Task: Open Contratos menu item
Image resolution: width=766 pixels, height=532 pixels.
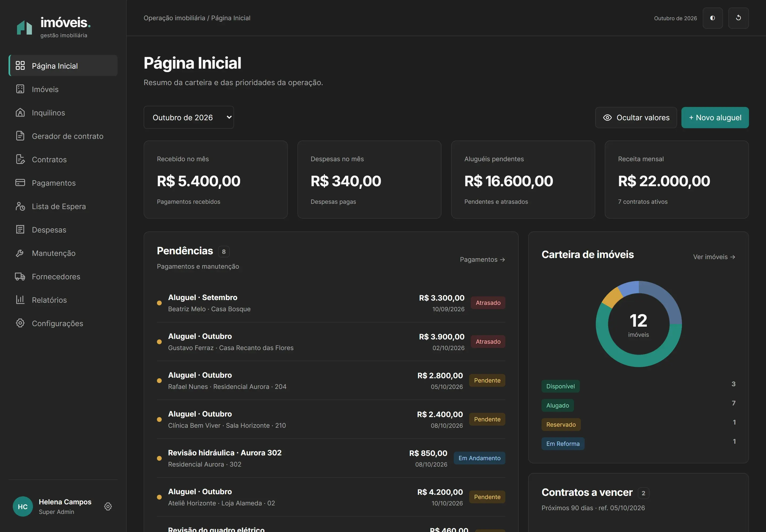Action: point(63,159)
